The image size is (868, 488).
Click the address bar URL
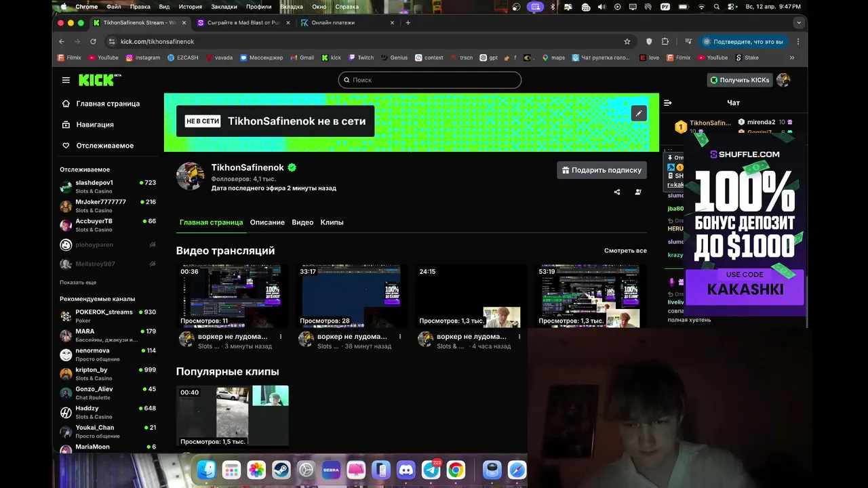pyautogui.click(x=157, y=41)
